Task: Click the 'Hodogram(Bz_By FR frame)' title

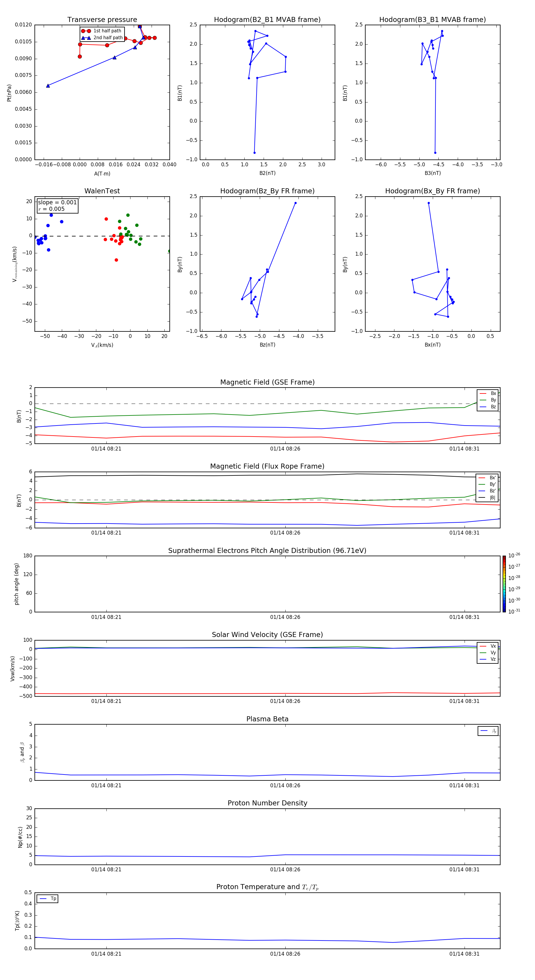Action: tap(267, 191)
